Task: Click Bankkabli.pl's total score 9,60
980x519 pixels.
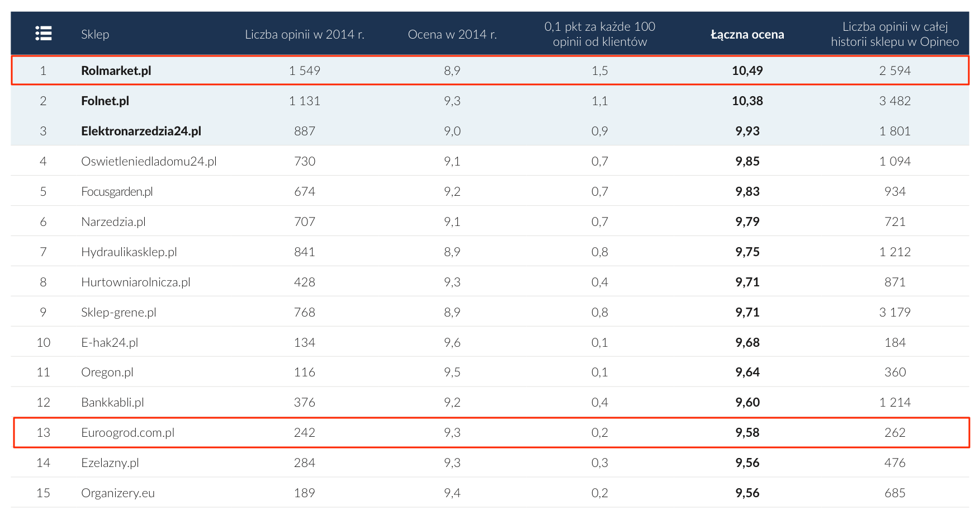Action: [x=747, y=402]
